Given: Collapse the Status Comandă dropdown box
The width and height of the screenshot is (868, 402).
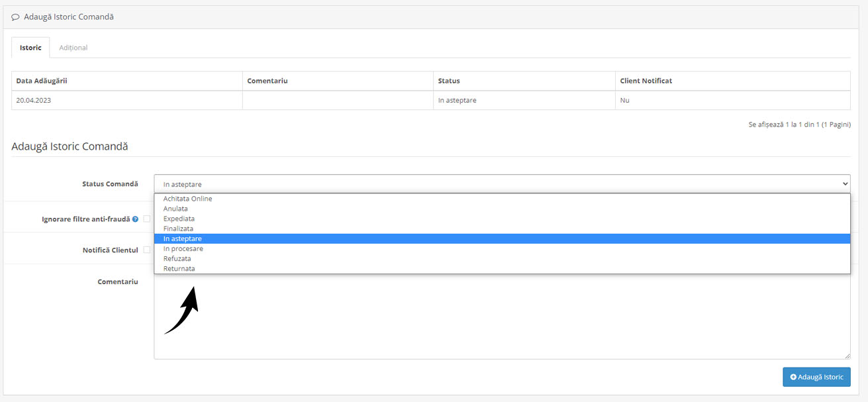Looking at the screenshot, I should (x=502, y=183).
